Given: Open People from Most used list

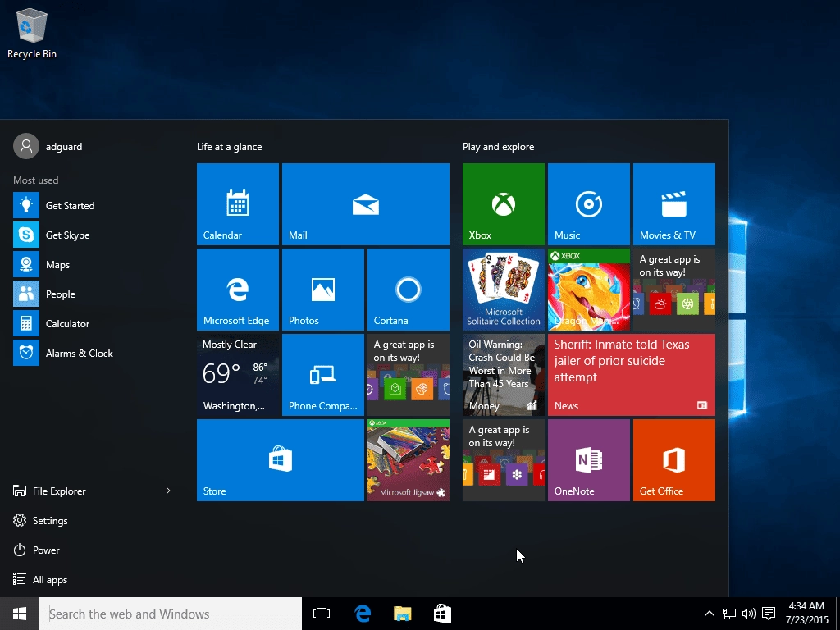Looking at the screenshot, I should click(94, 294).
